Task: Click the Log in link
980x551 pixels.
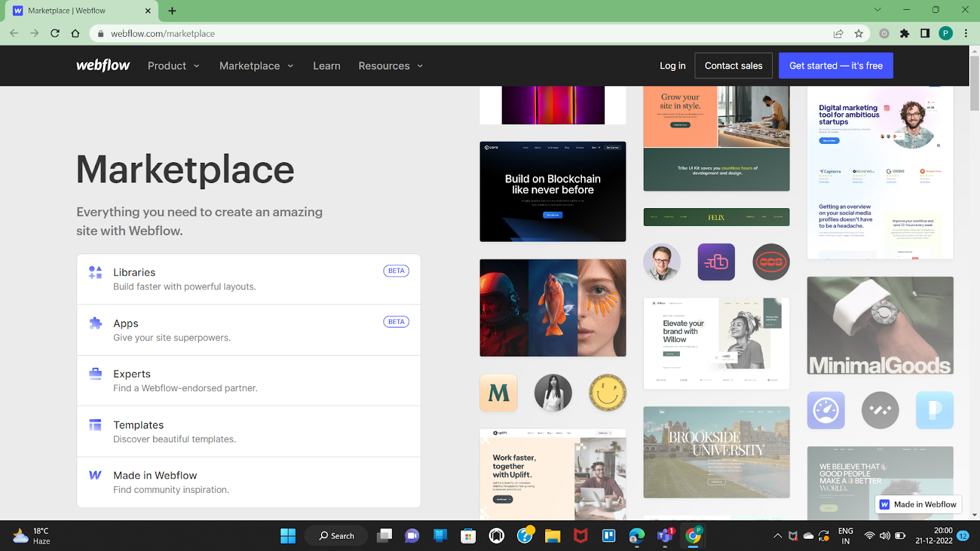Action: 673,66
